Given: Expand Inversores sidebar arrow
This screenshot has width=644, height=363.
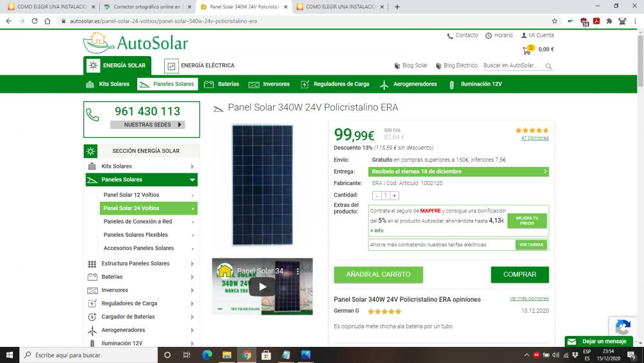Looking at the screenshot, I should (x=192, y=290).
